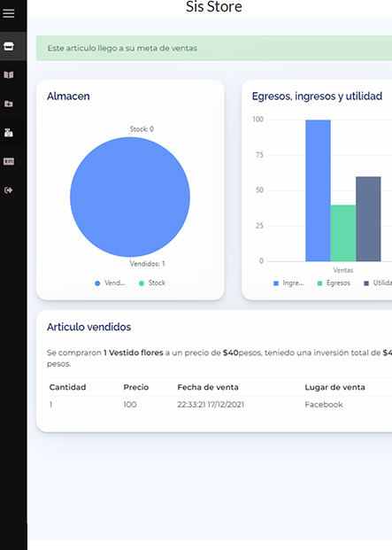Toggle the Ingresos series in the bar legend
The image size is (392, 550).
(288, 283)
